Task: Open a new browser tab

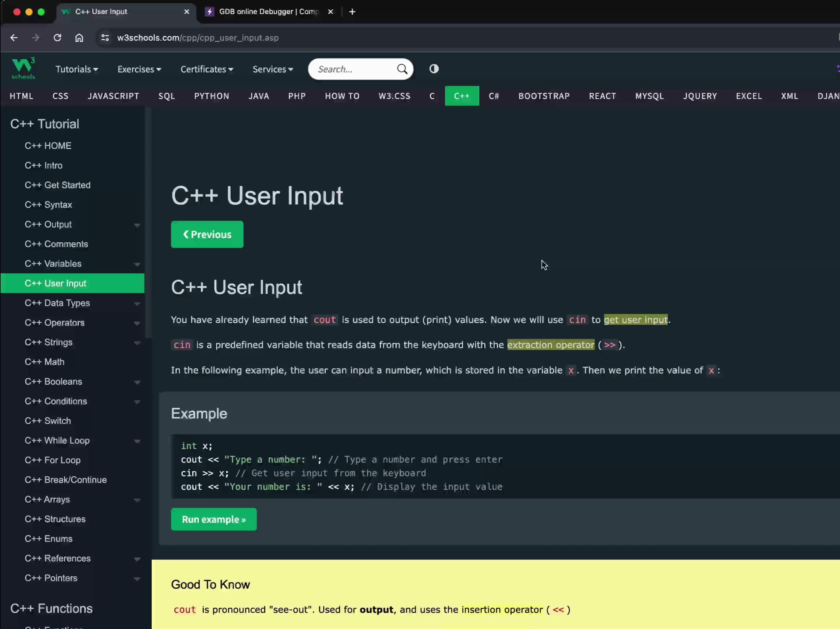Action: coord(352,11)
